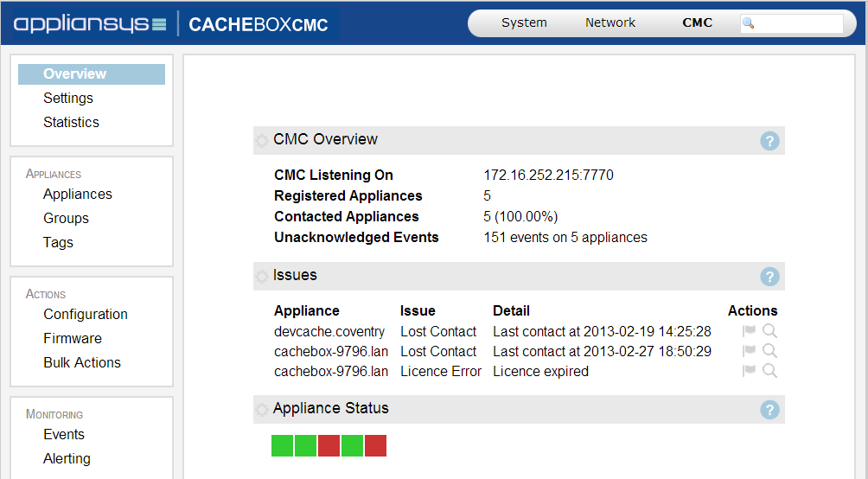The width and height of the screenshot is (868, 479).
Task: Open the System menu
Action: click(524, 22)
